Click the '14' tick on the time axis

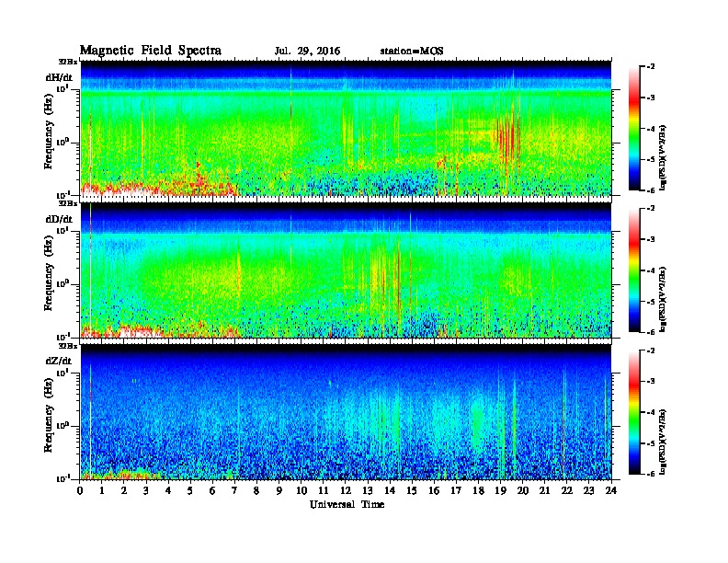coord(390,490)
